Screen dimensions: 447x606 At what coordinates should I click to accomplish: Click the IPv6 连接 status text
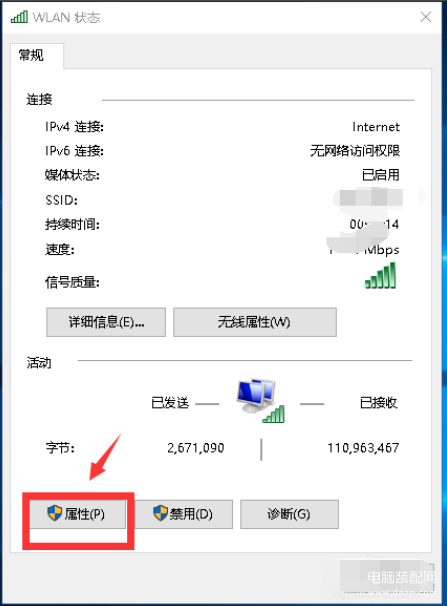(355, 151)
